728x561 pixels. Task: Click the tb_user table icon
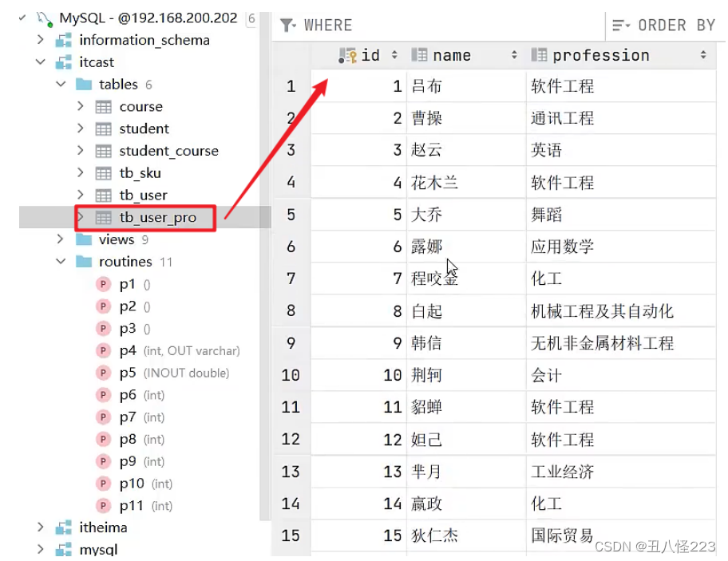click(104, 196)
